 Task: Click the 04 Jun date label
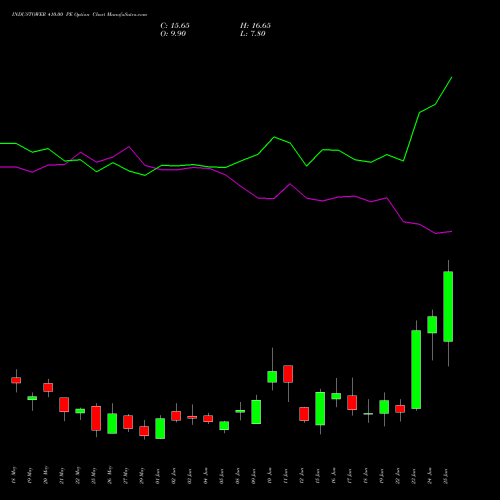click(x=206, y=476)
